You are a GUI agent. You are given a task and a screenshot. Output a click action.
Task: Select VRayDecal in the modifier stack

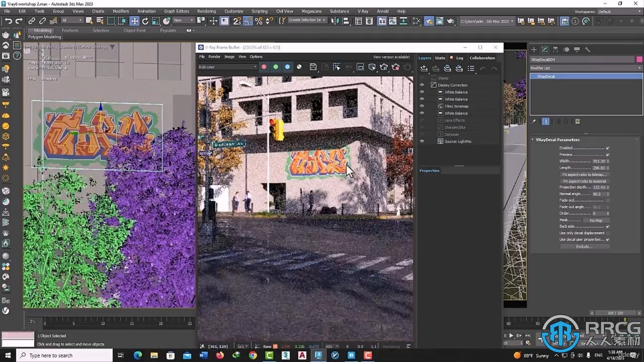[x=586, y=76]
